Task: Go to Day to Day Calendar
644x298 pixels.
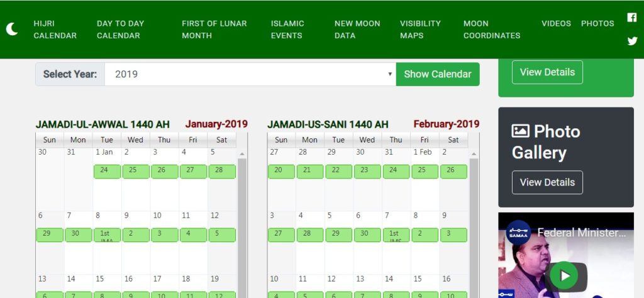Action: 120,30
